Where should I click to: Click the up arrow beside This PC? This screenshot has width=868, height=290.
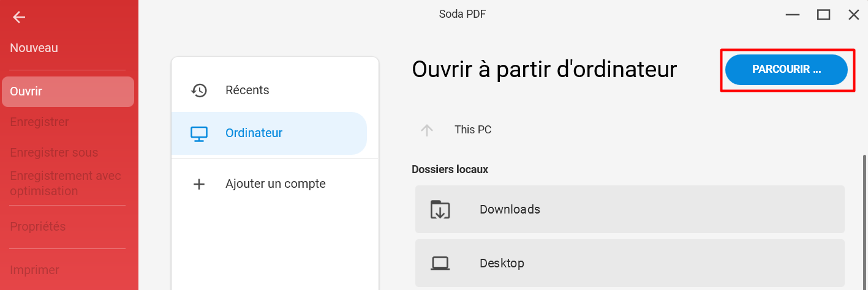point(427,130)
